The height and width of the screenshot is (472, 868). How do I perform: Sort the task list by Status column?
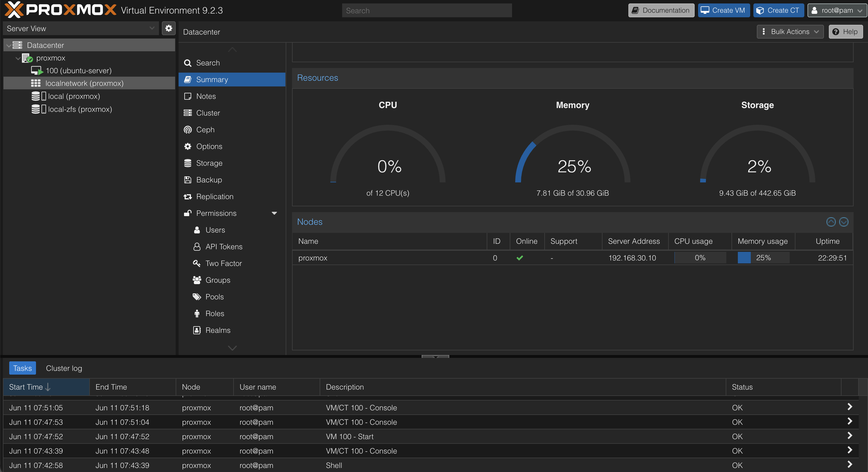point(783,387)
